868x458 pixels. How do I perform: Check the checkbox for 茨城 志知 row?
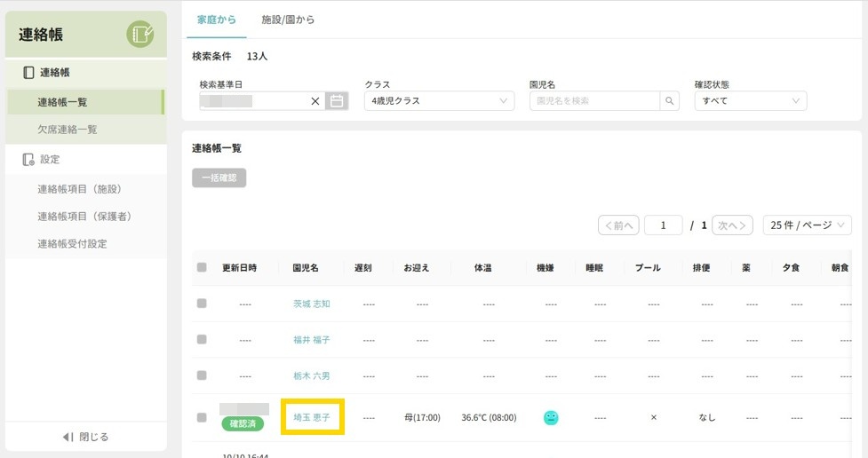202,304
